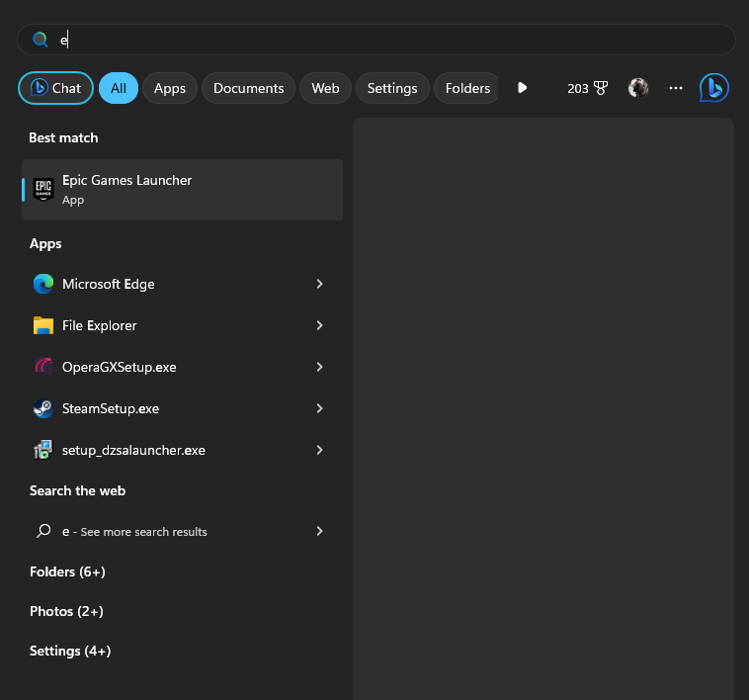Screen dimensions: 749x700
Task: Click the search magnifier icon in search box
Action: point(41,40)
